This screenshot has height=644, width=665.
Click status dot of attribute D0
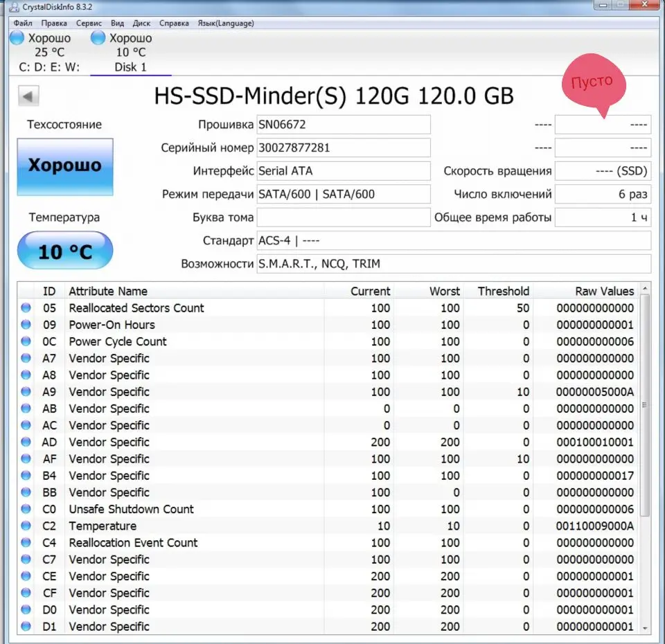click(x=26, y=609)
